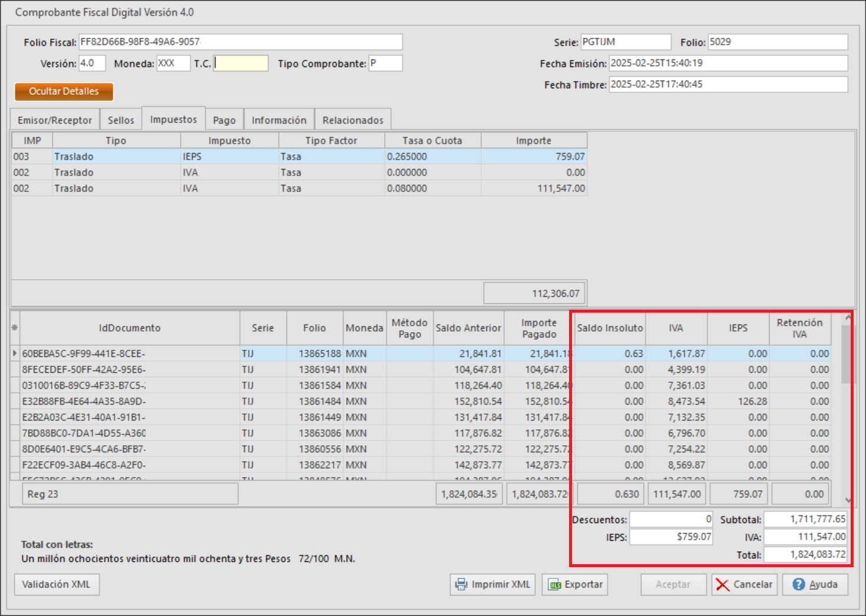Open the Pago tab

[224, 120]
